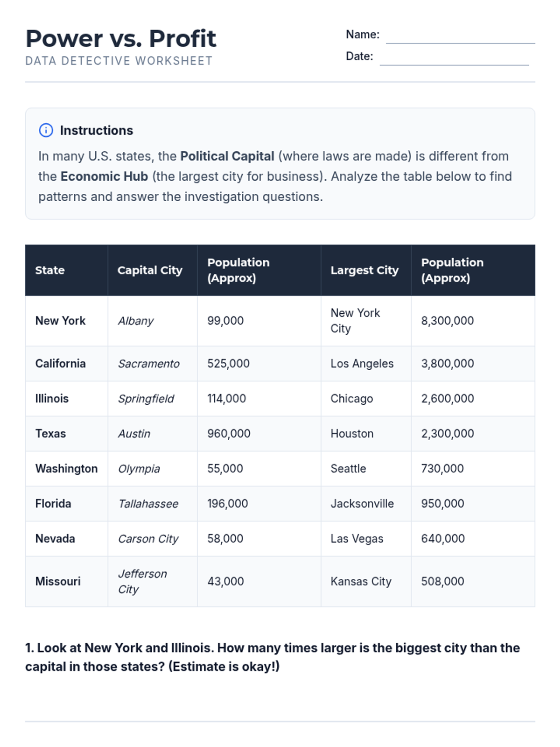
Task: Select the Capital City column header
Action: (150, 270)
